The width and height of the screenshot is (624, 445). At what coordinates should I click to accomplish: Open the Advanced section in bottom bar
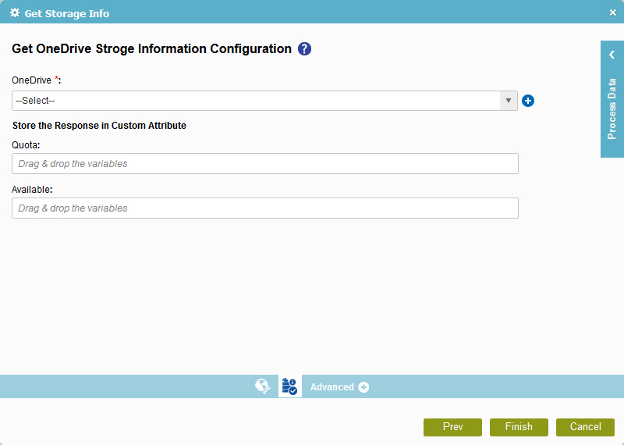332,387
